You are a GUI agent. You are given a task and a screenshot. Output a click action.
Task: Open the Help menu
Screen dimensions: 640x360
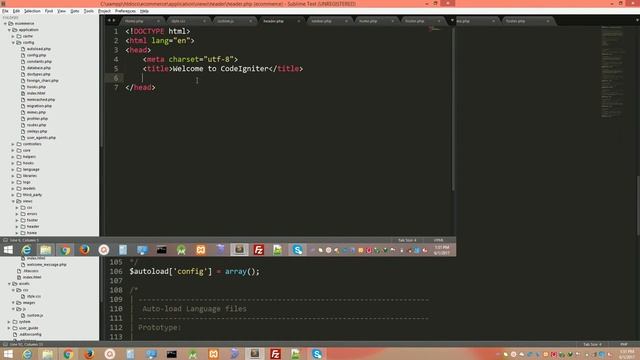[144, 11]
